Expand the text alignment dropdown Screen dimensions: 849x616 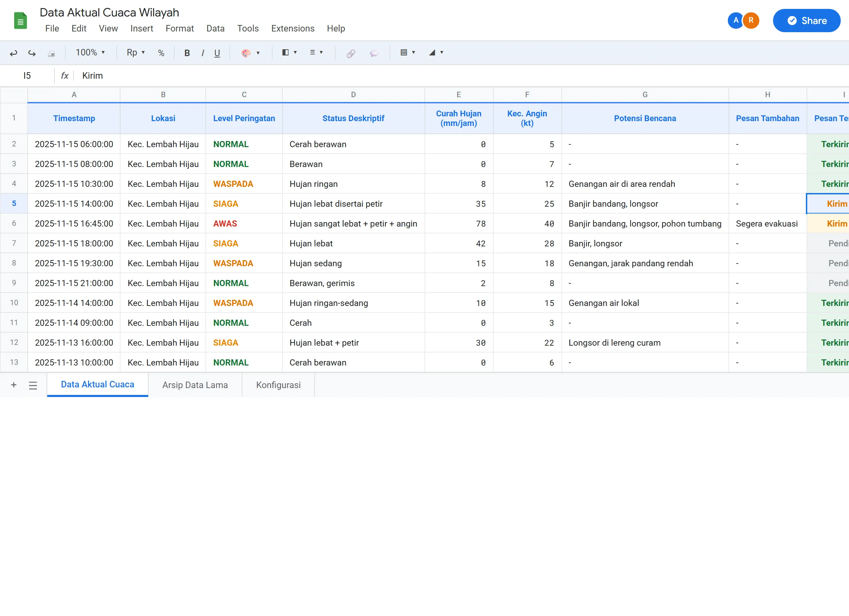coord(316,52)
